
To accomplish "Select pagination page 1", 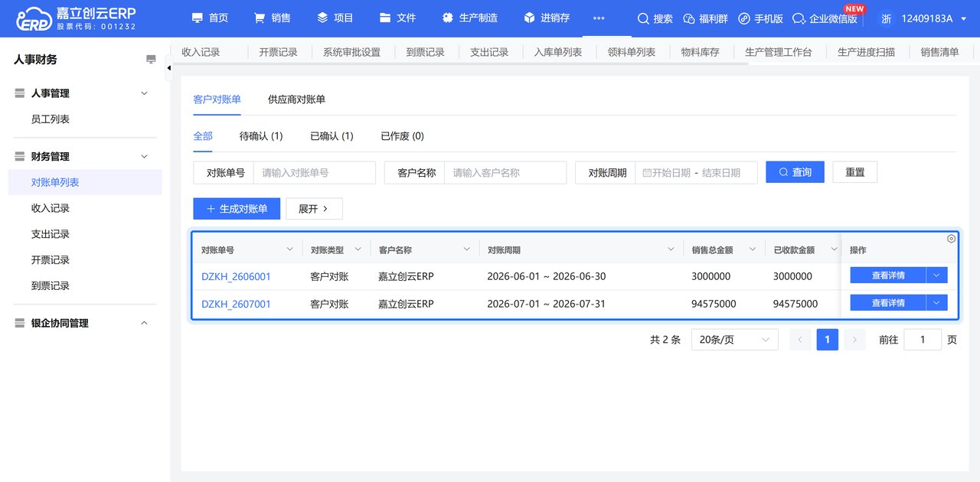I will [827, 340].
